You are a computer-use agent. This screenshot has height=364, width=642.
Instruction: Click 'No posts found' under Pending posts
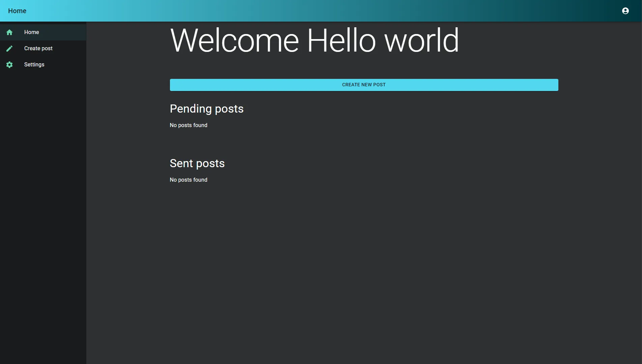pyautogui.click(x=188, y=125)
